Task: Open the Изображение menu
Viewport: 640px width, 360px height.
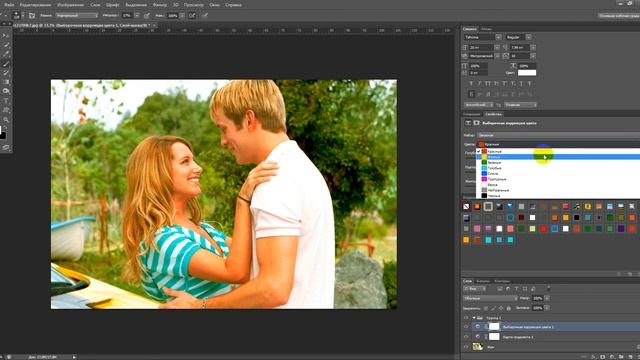Action: (71, 5)
